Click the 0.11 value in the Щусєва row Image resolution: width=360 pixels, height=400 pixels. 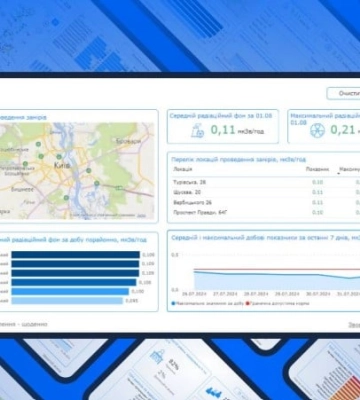(318, 192)
